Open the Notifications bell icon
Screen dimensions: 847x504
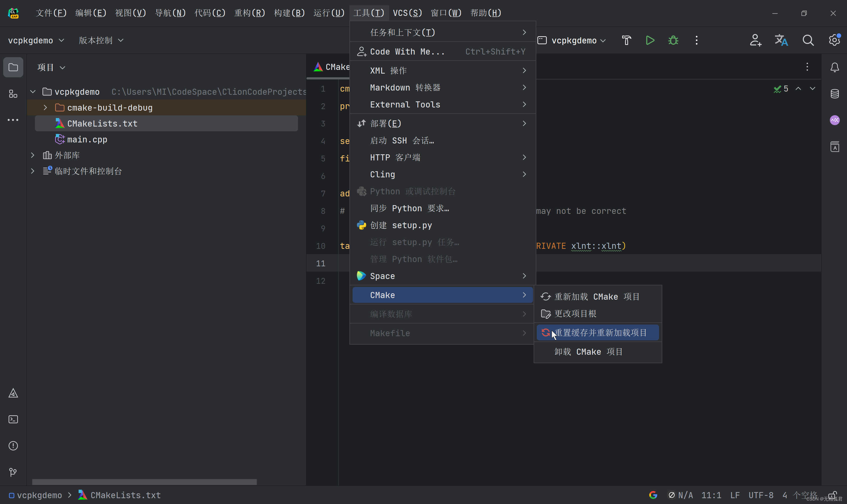tap(835, 67)
